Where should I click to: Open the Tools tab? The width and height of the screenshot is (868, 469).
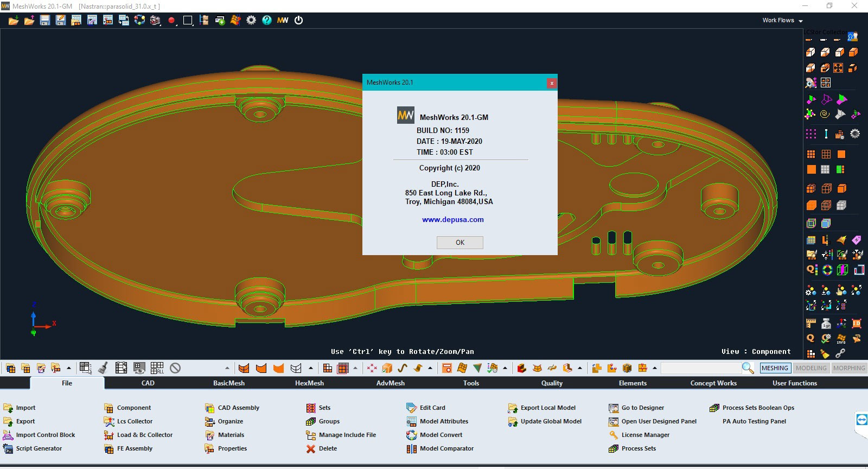point(471,383)
